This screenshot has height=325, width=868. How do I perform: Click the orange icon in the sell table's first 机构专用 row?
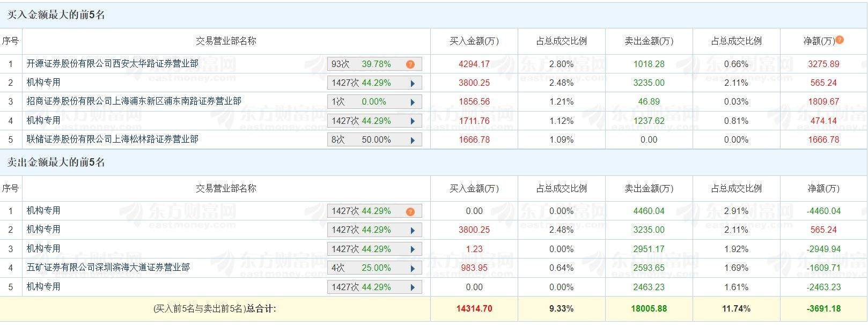coord(410,211)
